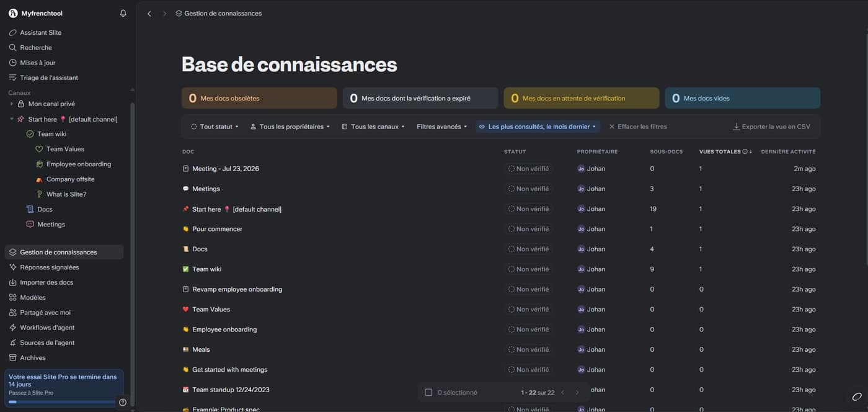Screen dimensions: 868x412
Task: Open Archives in sidebar
Action: (64, 357)
